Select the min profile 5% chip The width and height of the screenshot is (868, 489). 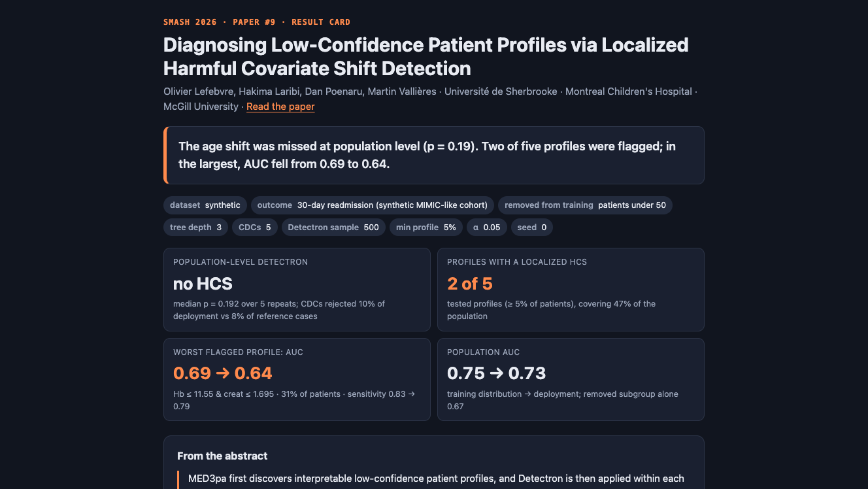(x=426, y=228)
